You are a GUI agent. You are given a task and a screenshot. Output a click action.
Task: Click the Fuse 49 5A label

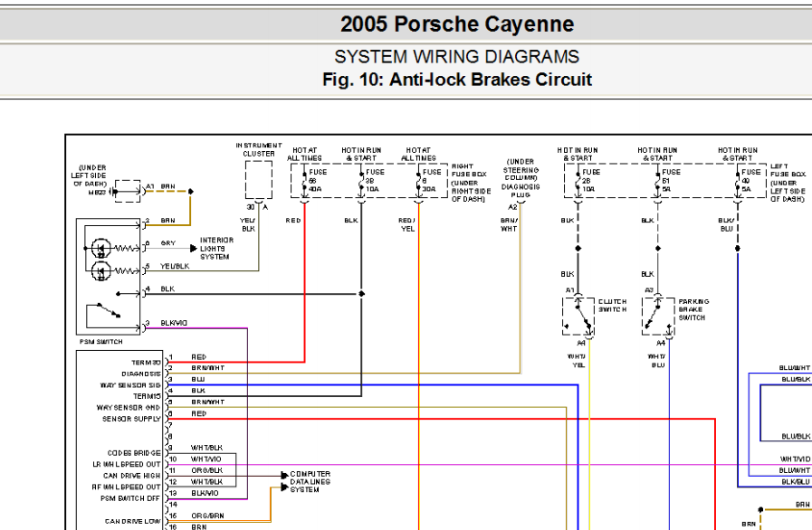(x=750, y=181)
